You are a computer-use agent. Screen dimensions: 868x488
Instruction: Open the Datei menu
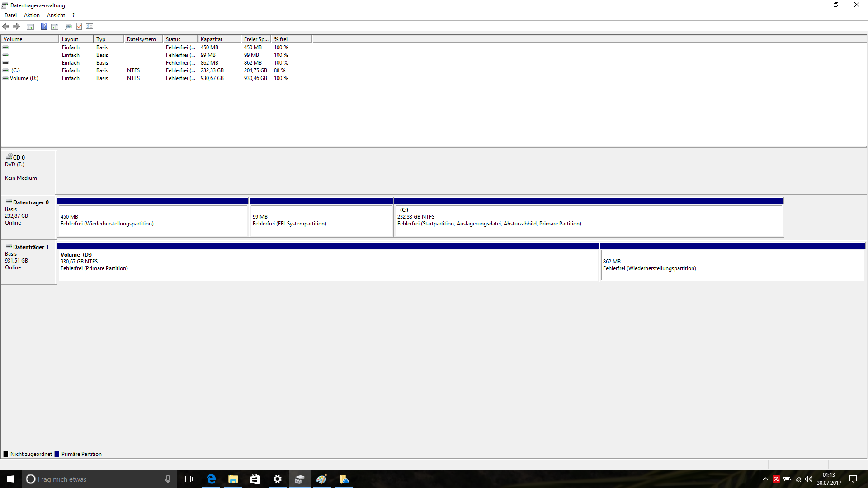10,15
